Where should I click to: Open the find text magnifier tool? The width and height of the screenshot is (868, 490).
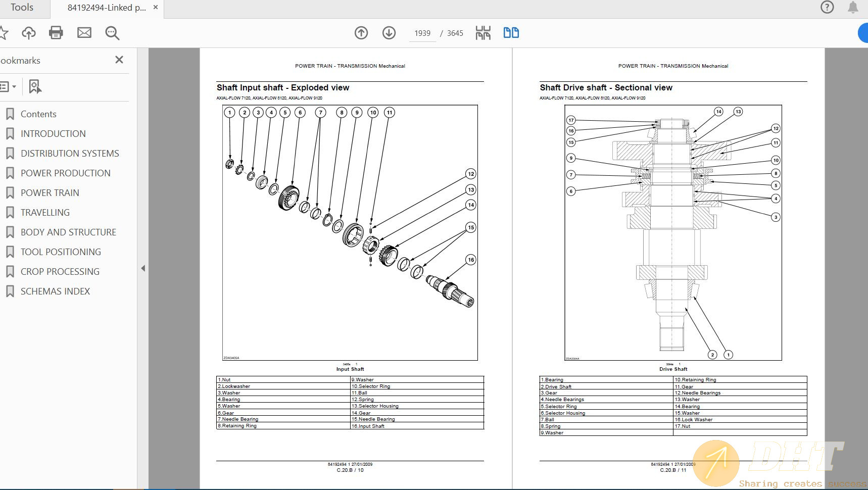click(112, 33)
